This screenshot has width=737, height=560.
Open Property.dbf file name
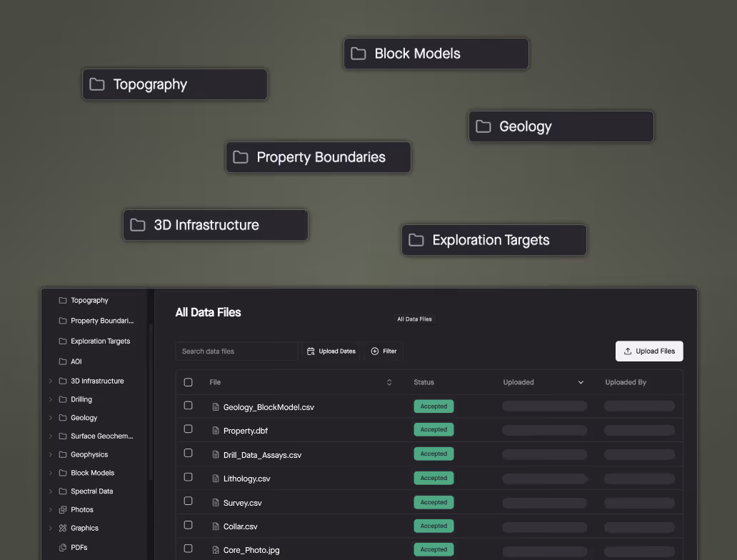[246, 431]
